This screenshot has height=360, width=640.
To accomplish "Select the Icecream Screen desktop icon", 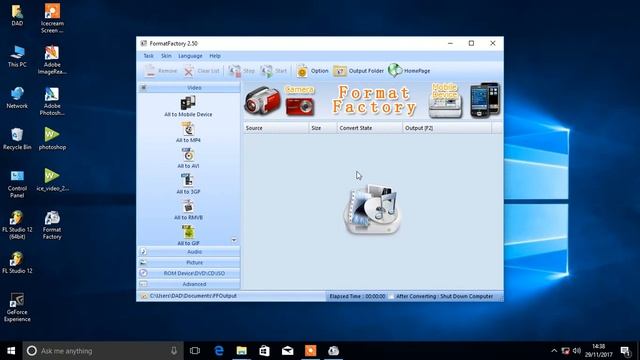I will [x=52, y=18].
